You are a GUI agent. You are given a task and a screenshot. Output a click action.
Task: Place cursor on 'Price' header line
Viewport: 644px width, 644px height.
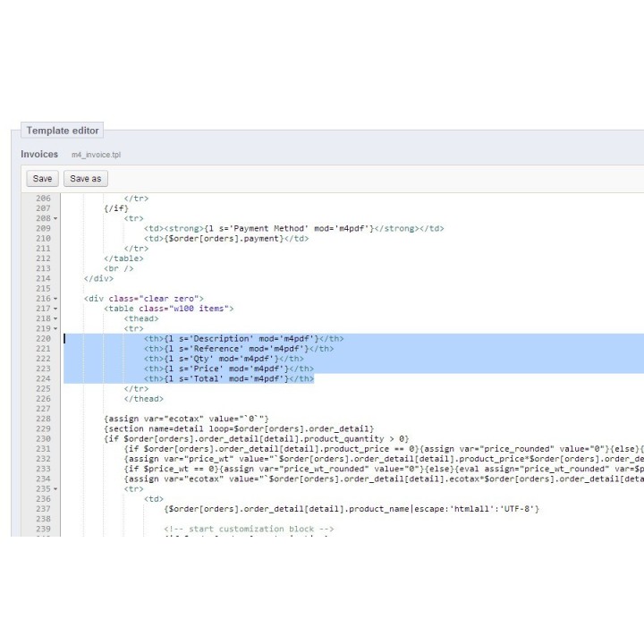(x=229, y=369)
